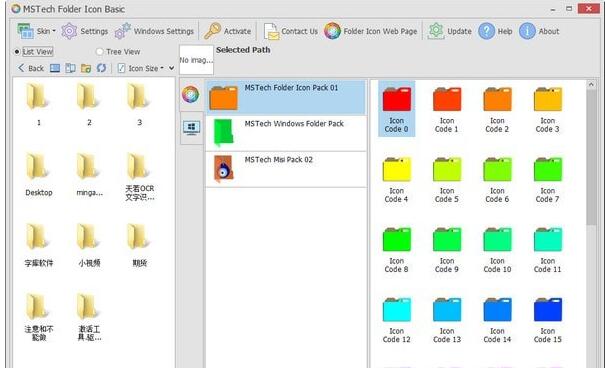Select the 激活工具.驱... folder

[x=89, y=317]
